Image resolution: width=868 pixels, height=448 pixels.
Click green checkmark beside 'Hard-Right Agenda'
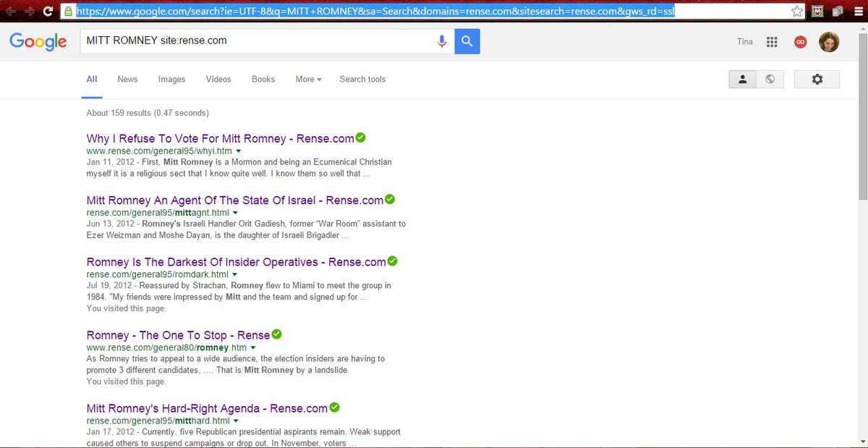pos(334,407)
